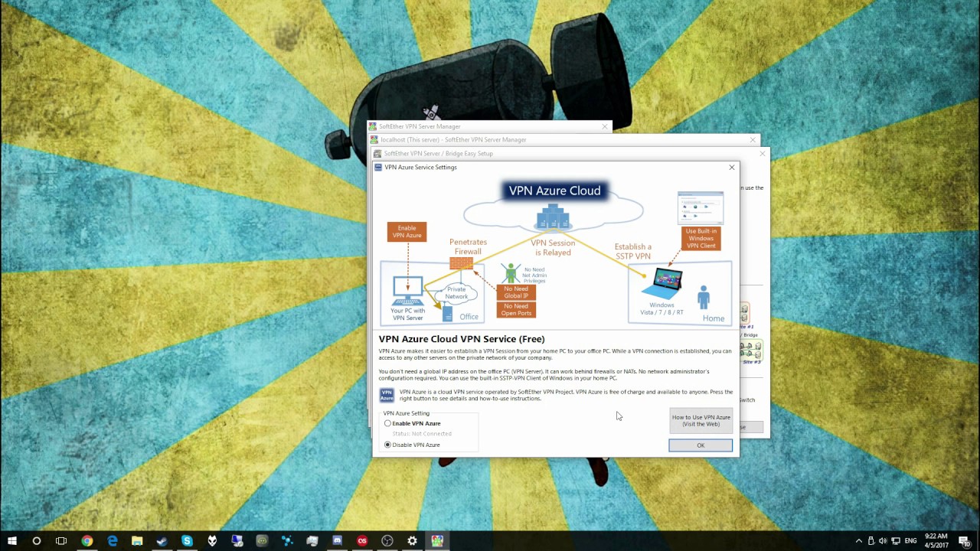Click the VPN Azure Setting group label
The image size is (980, 551).
point(407,413)
